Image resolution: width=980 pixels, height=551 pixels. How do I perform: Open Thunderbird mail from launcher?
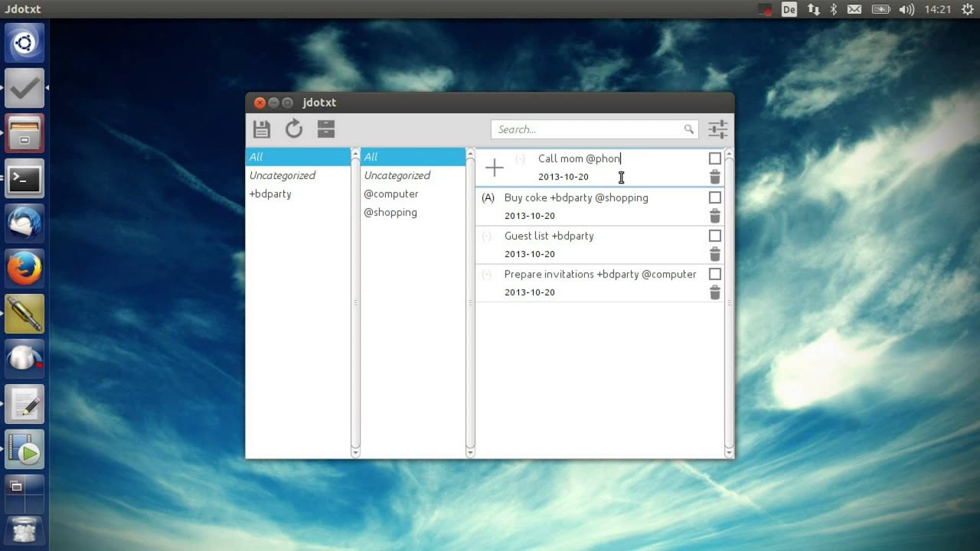[24, 223]
